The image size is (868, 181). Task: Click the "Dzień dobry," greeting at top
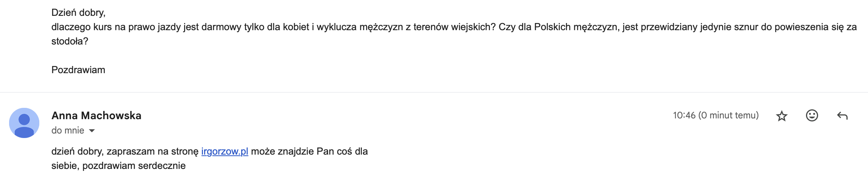78,13
